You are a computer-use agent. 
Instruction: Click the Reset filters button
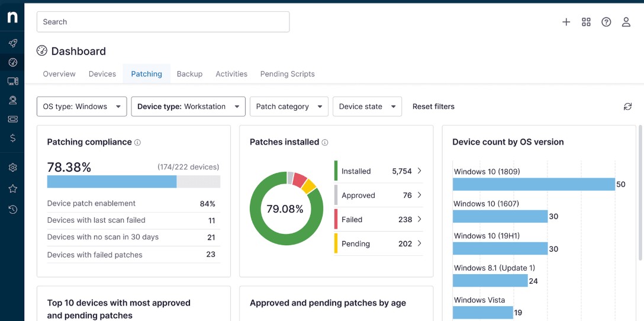click(433, 107)
